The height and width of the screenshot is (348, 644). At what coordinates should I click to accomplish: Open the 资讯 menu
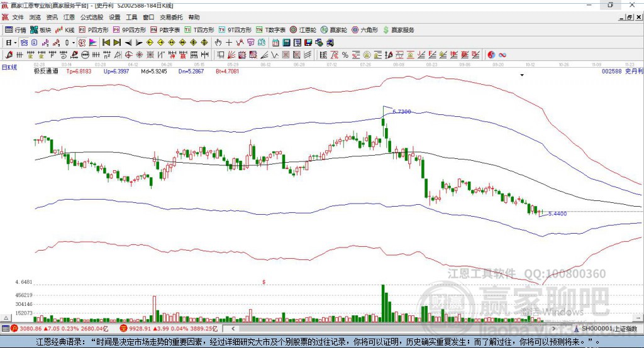(52, 17)
